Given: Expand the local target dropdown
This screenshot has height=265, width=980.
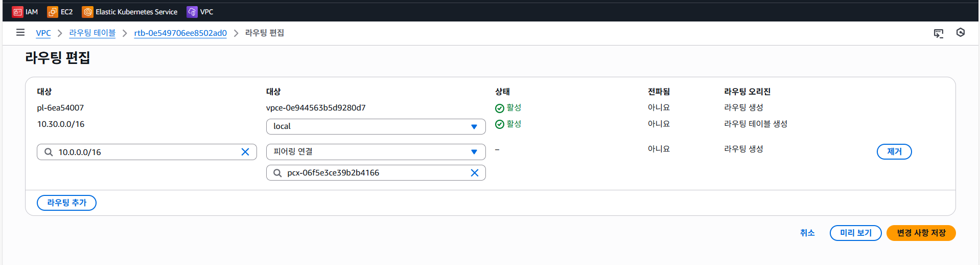Looking at the screenshot, I should (x=376, y=126).
